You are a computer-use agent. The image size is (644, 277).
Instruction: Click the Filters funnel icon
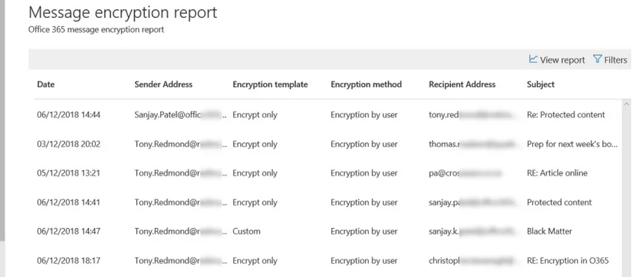coord(597,59)
